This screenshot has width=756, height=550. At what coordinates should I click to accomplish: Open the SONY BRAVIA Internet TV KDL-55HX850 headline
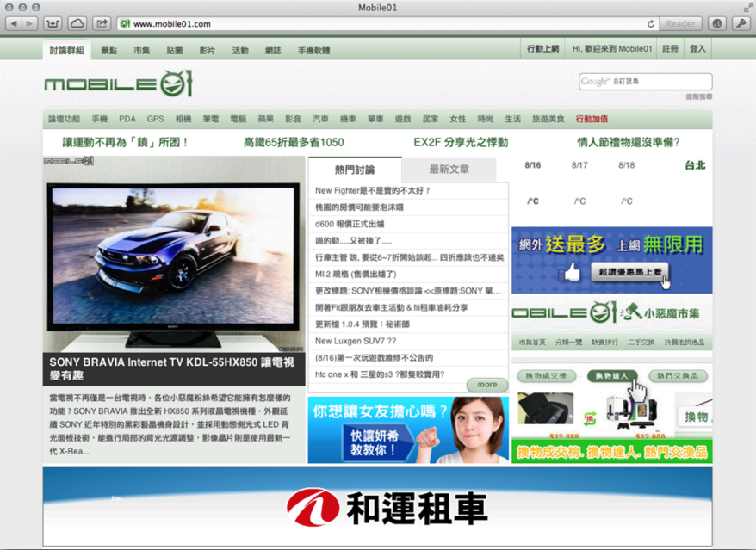(x=174, y=368)
